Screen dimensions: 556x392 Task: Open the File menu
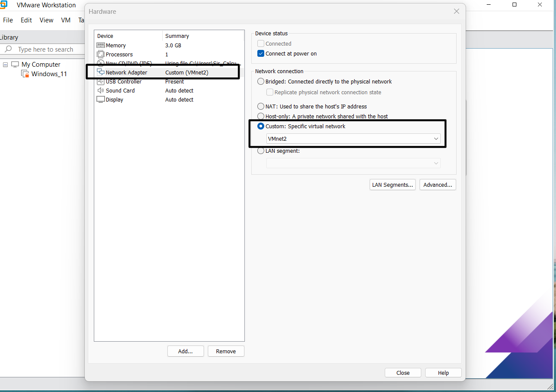point(8,20)
